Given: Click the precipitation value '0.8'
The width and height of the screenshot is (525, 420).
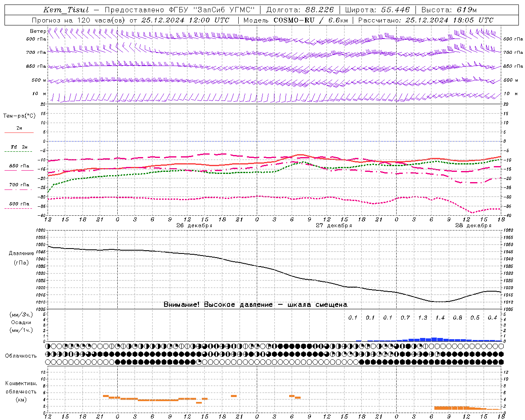Looking at the screenshot, I should click(x=457, y=317).
